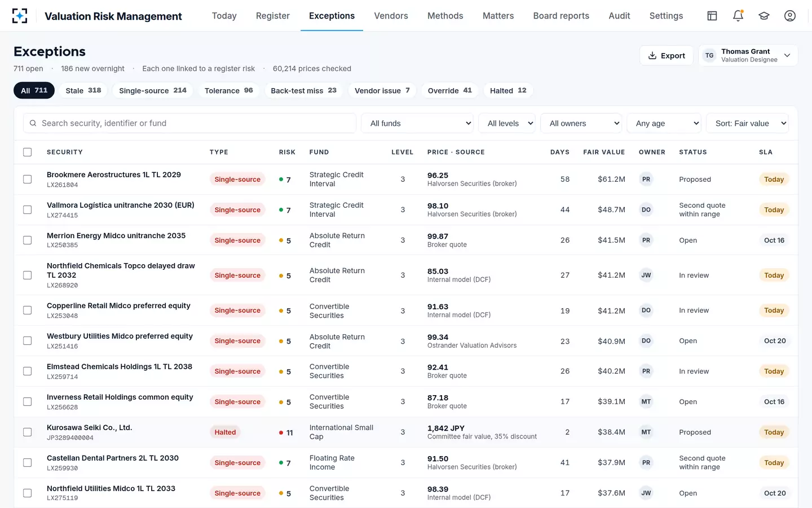
Task: Click the search magnifier icon
Action: click(33, 123)
